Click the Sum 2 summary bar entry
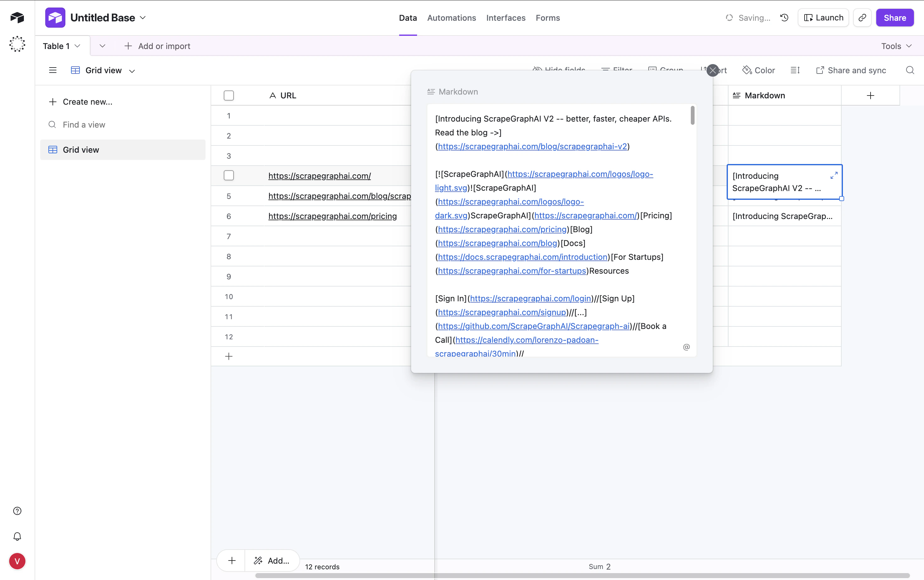Screen dimensions: 924x580 [600, 566]
